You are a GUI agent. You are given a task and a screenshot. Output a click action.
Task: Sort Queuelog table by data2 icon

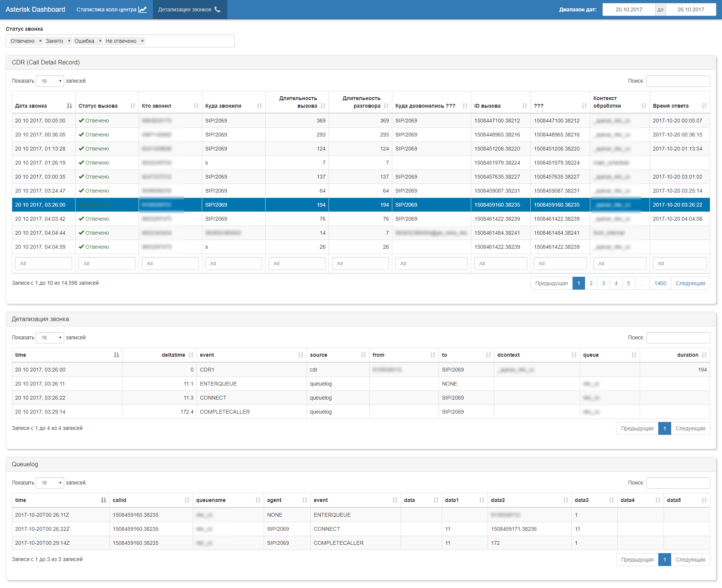[x=566, y=500]
